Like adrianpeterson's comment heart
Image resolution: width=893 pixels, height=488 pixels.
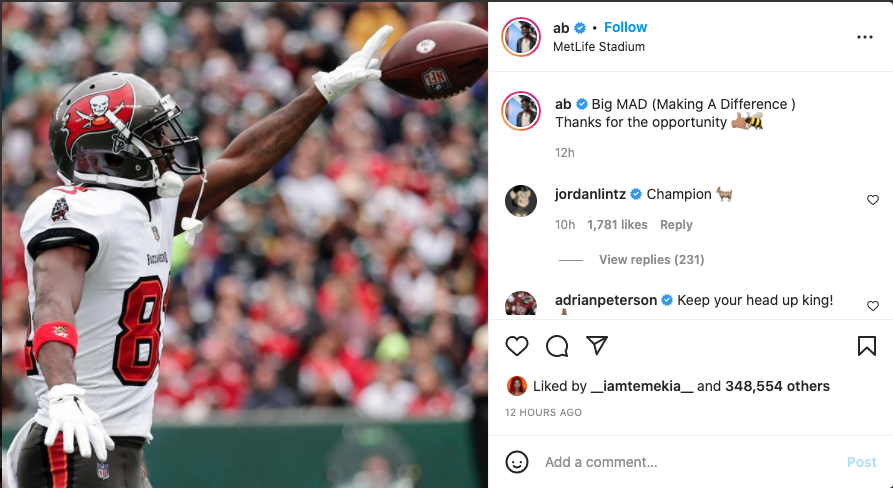pyautogui.click(x=872, y=306)
